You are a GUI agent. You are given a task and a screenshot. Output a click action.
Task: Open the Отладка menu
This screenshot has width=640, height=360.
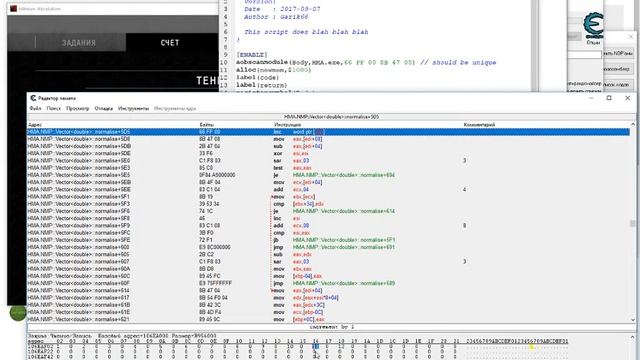(104, 109)
